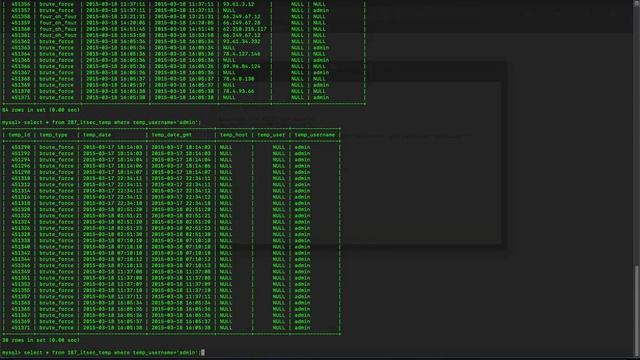
Task: Click the IP address 78.4.93.66
Action: click(238, 91)
